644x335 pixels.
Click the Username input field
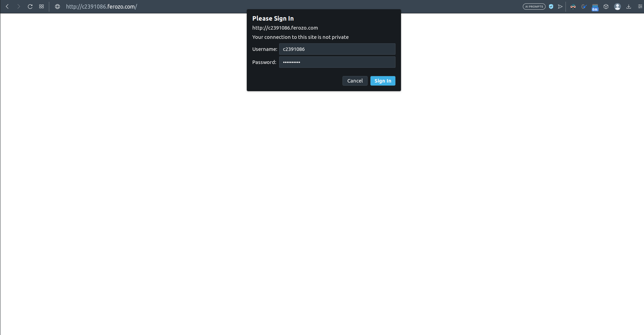337,49
